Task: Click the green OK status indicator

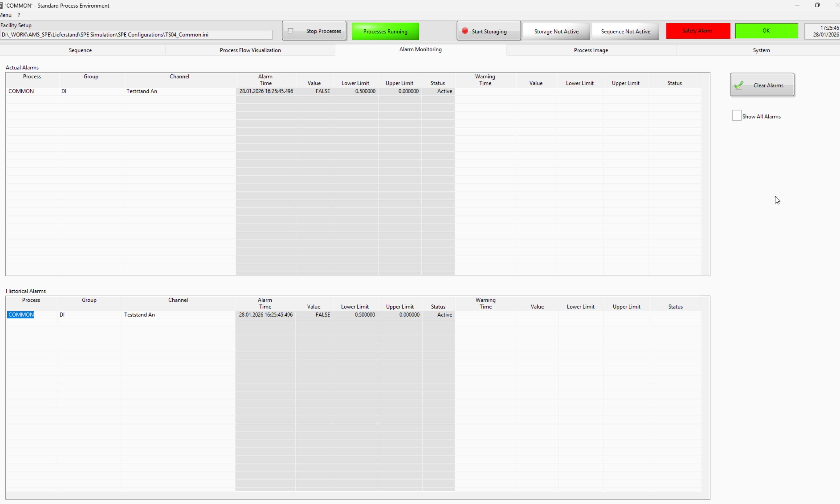Action: point(766,31)
